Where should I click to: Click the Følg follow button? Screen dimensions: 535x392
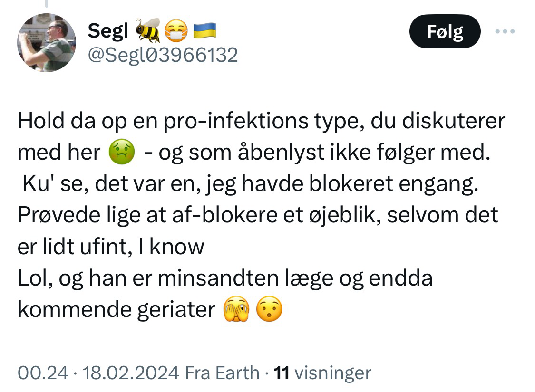tap(445, 31)
